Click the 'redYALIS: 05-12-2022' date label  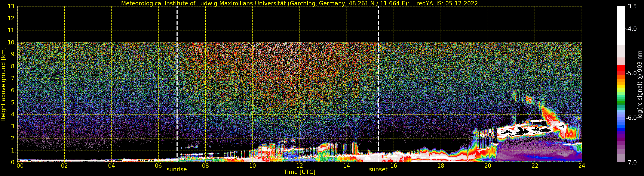coord(447,3)
